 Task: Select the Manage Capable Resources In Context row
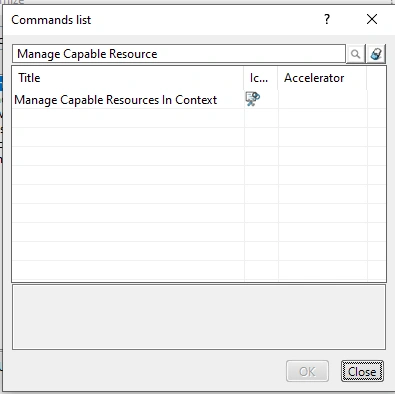199,99
